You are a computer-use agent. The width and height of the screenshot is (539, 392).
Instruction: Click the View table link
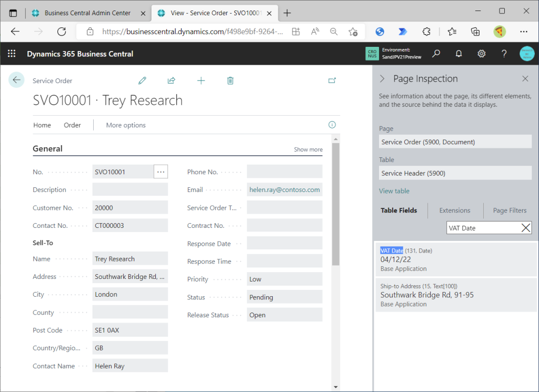tap(394, 191)
